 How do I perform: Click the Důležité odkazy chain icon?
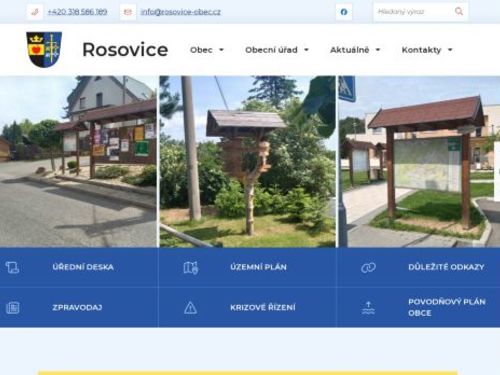click(368, 267)
